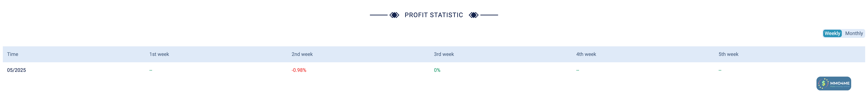Select the 1st week column header
Image resolution: width=868 pixels, height=92 pixels.
pos(159,54)
